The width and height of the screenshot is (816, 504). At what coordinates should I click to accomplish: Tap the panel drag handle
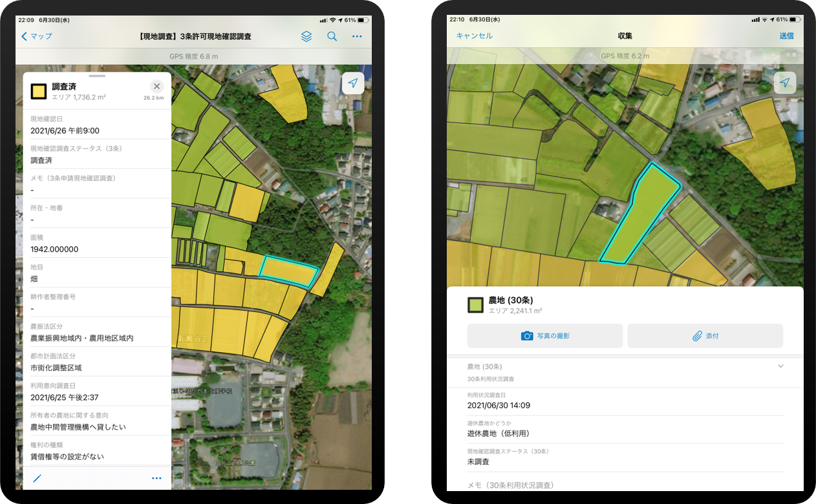[x=97, y=76]
